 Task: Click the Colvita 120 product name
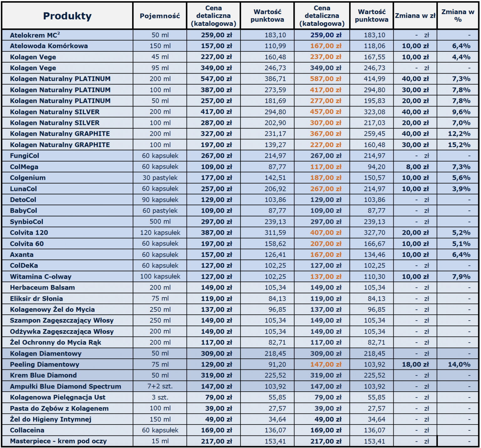29,233
